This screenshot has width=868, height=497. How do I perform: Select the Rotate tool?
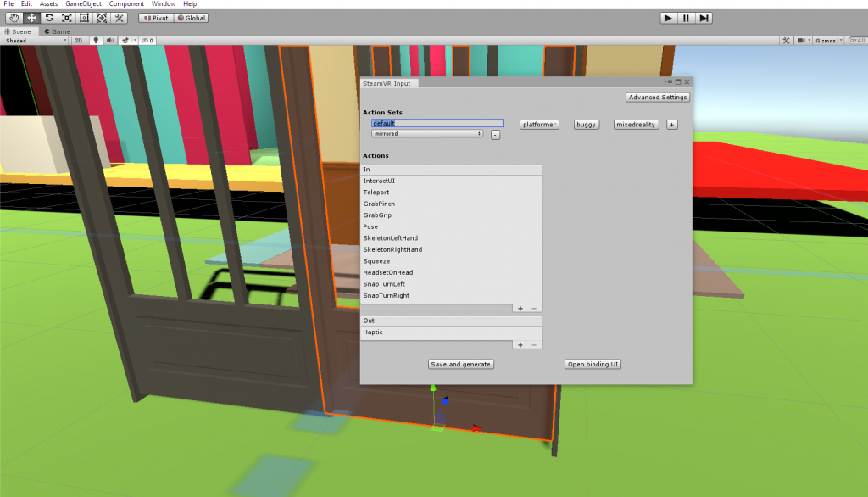tap(49, 18)
